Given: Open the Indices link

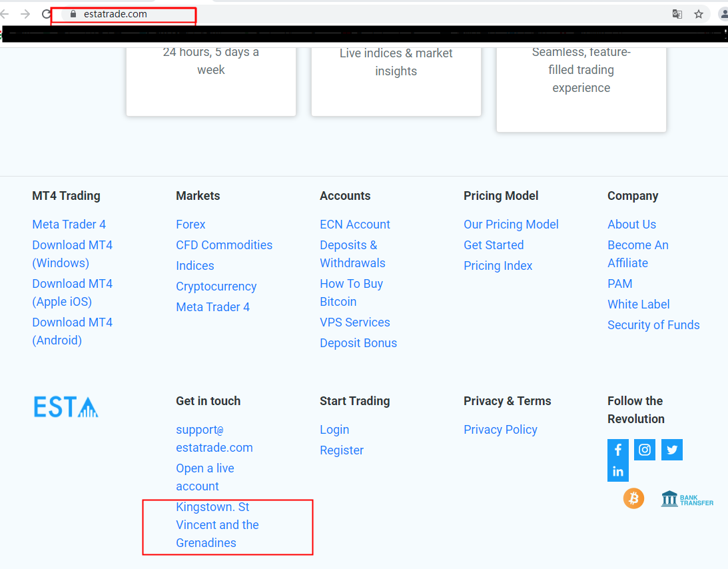Looking at the screenshot, I should pos(194,266).
